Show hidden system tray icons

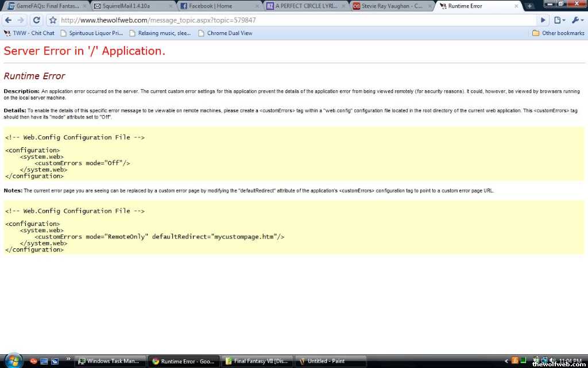pyautogui.click(x=506, y=361)
